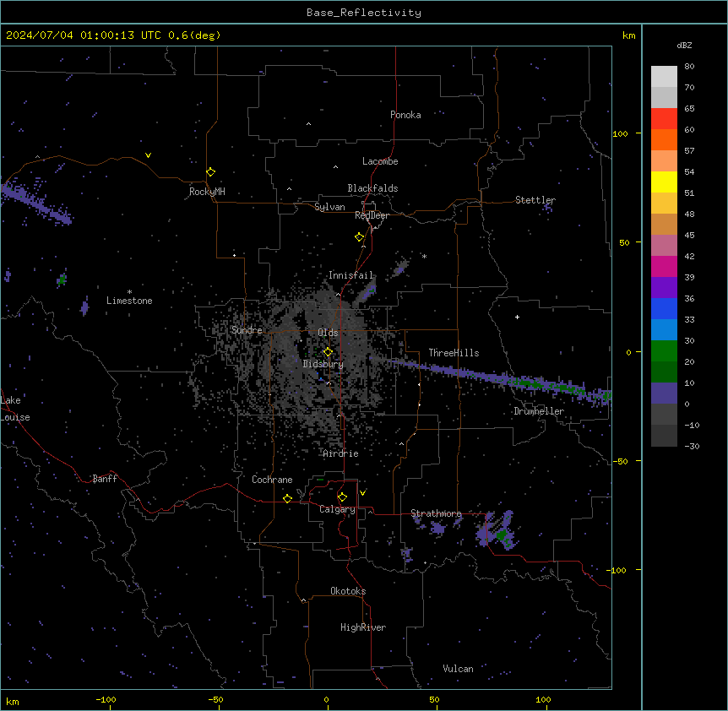Click the green echo core southeast of Strathmore
Image resolution: width=728 pixels, height=711 pixels.
503,535
